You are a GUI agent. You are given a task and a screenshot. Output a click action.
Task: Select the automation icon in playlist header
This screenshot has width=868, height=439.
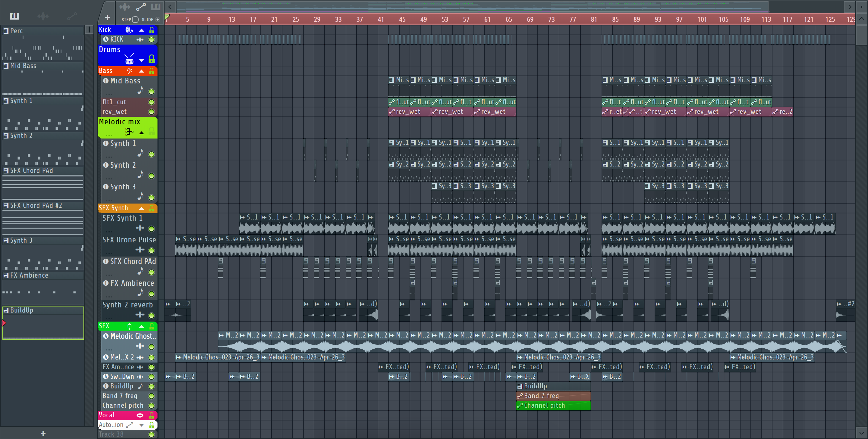[x=141, y=7]
